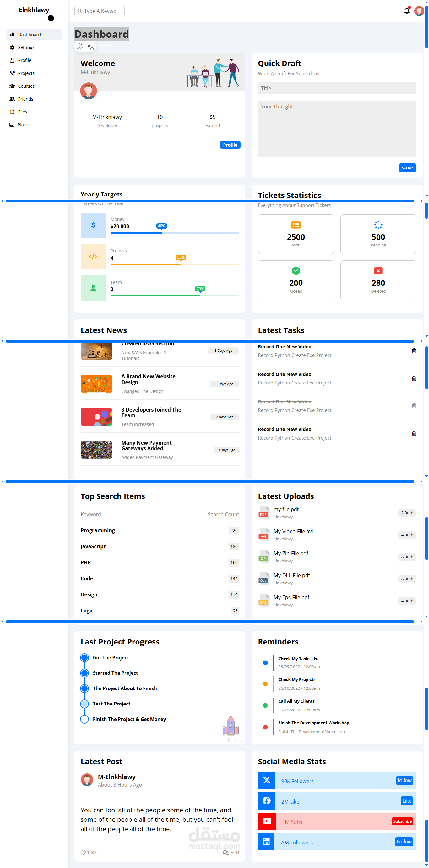
Task: Click the YouTube social icon
Action: click(x=267, y=821)
